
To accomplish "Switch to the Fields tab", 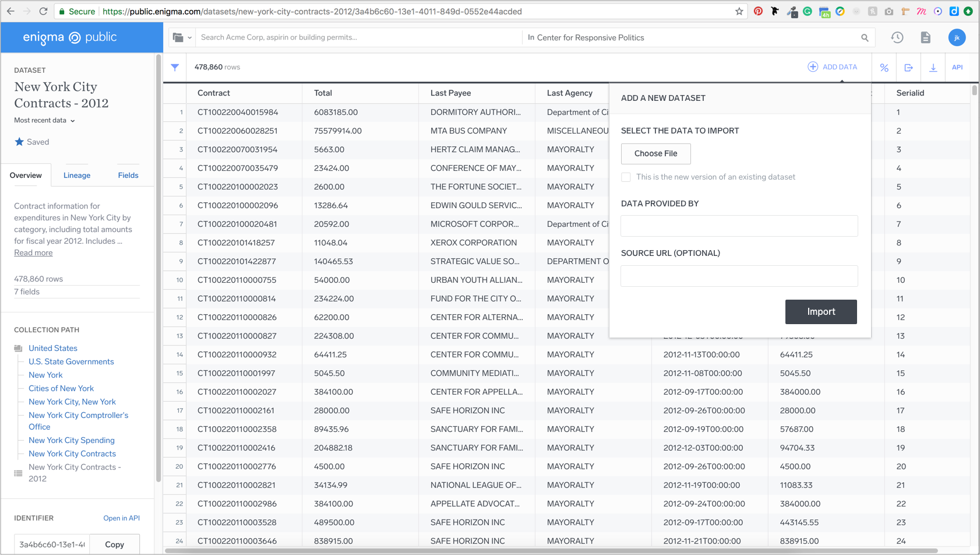I will (x=128, y=175).
